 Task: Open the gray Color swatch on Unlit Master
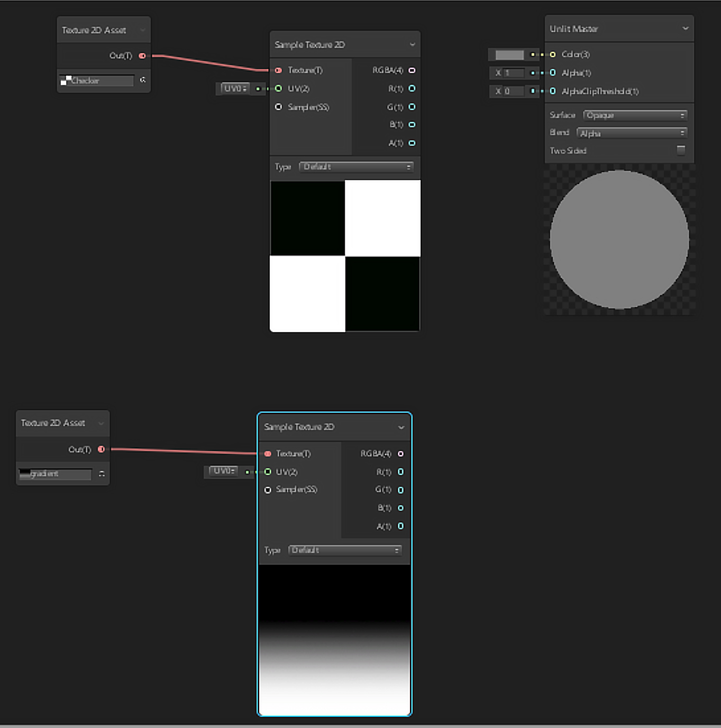click(x=509, y=54)
